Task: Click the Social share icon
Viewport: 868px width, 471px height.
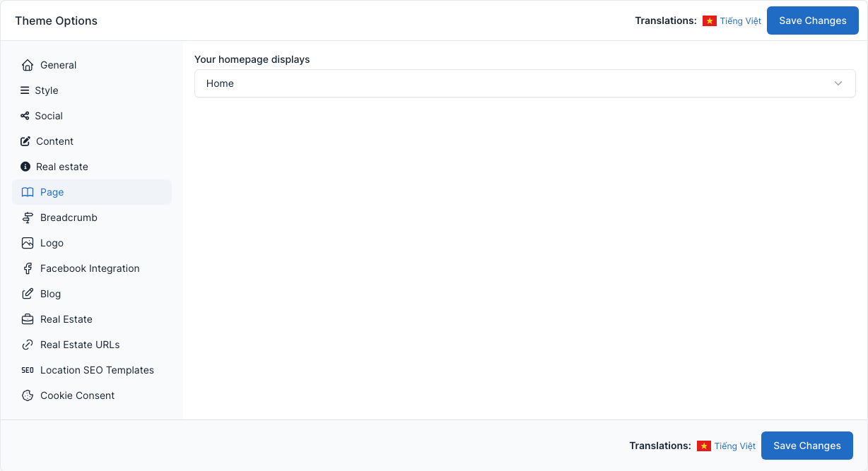Action: (x=25, y=116)
